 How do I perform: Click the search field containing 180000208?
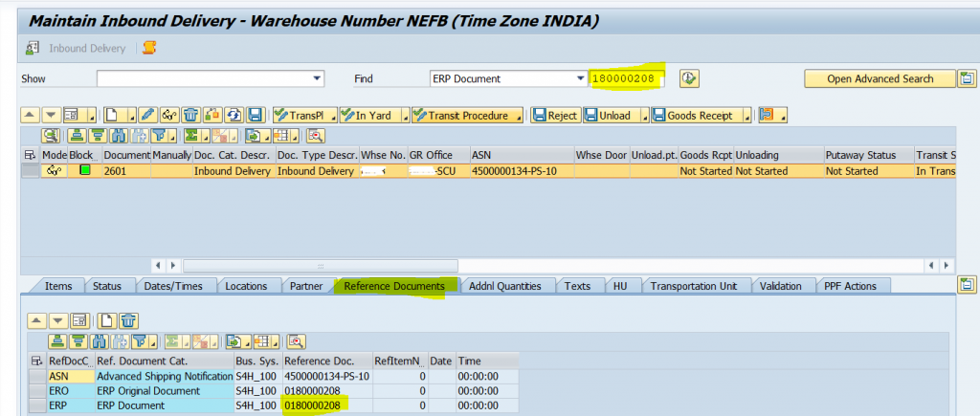tap(626, 78)
